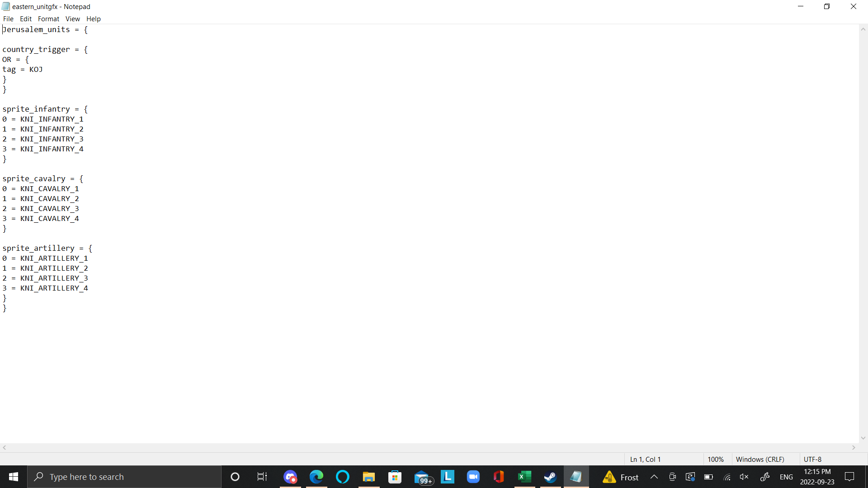
Task: Open the File menu
Action: pyautogui.click(x=8, y=19)
